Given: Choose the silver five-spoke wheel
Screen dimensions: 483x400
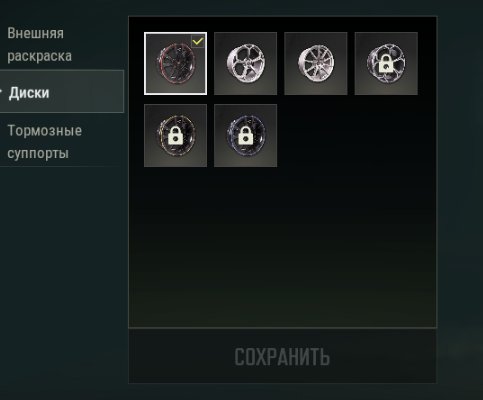Looking at the screenshot, I should (245, 63).
